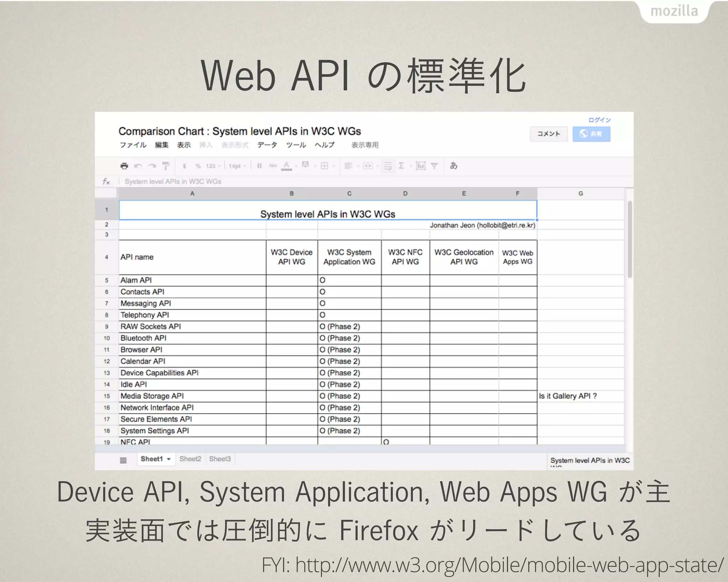728x582 pixels.
Task: Switch to the Sheet2 tab
Action: (x=190, y=459)
